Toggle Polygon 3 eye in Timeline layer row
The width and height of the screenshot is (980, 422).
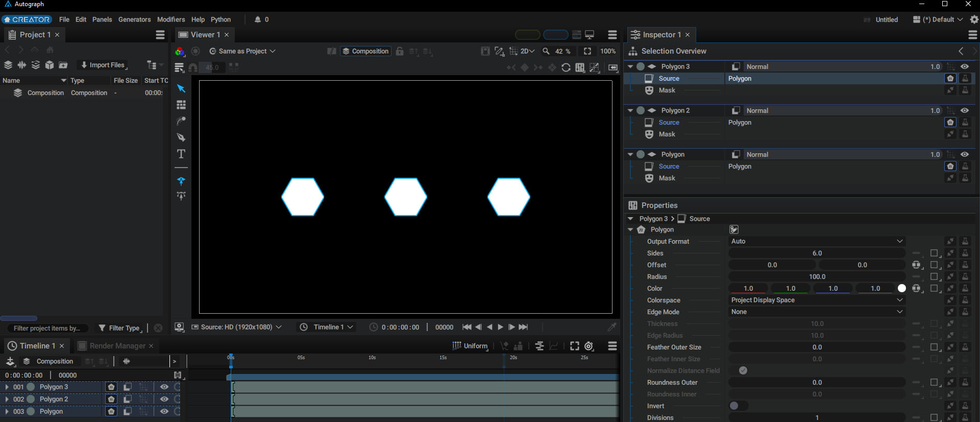[x=164, y=387]
